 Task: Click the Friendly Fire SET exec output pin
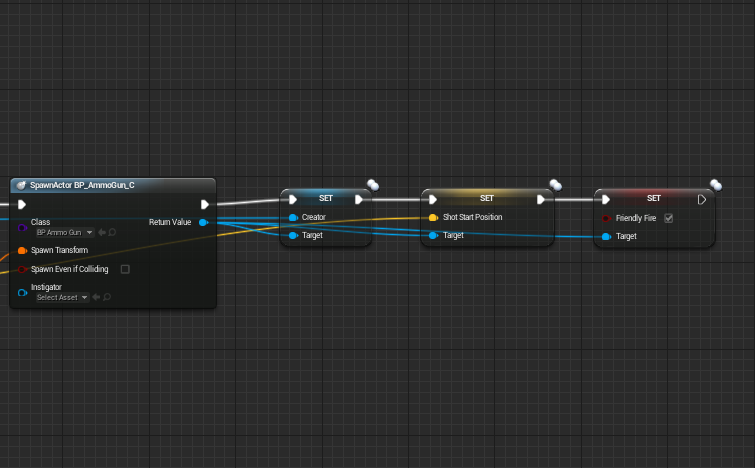pos(702,199)
